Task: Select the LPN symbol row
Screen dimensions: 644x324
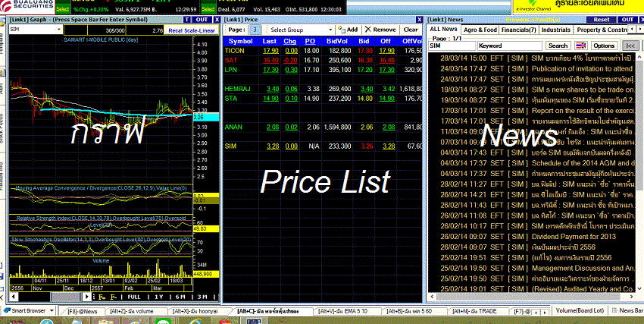Action: [231, 70]
